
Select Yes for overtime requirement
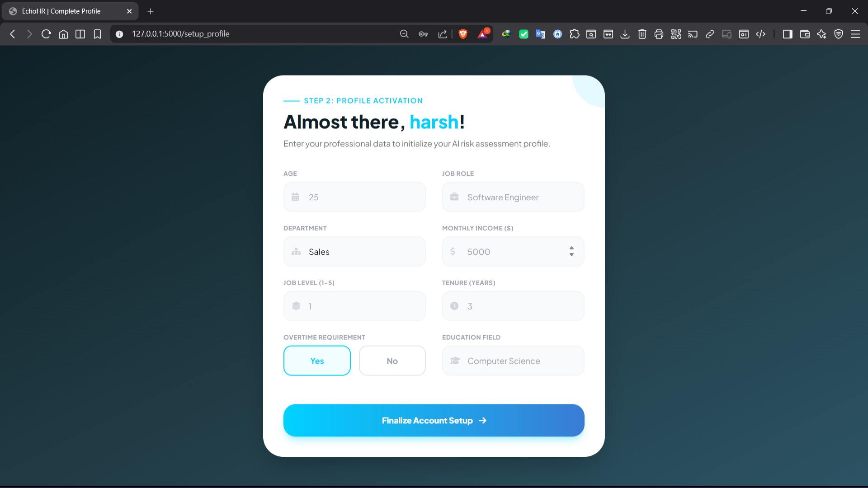coord(317,361)
